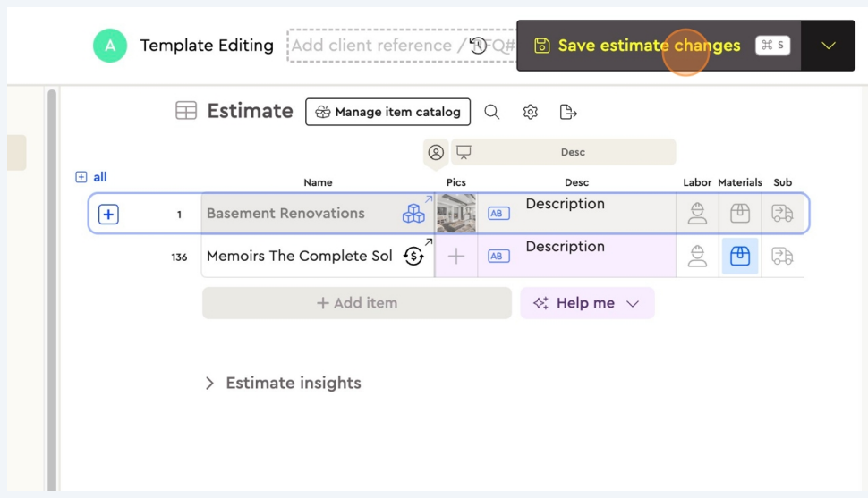This screenshot has width=868, height=498.
Task: Click the history clock icon in reference field
Action: [x=479, y=46]
